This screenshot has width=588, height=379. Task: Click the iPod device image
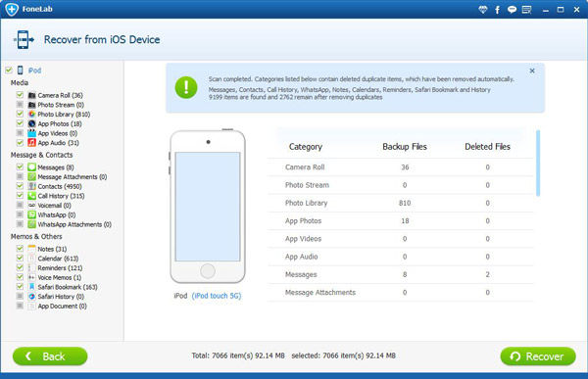(208, 207)
